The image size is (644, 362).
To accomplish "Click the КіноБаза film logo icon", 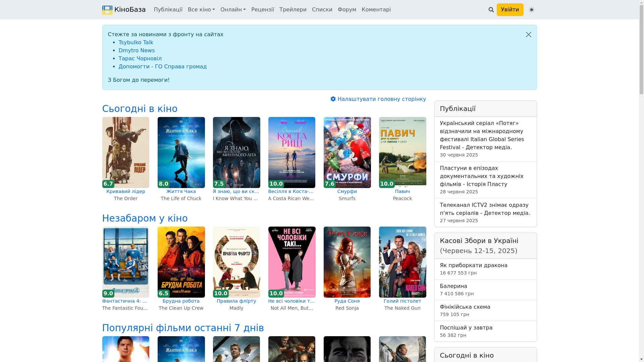I will [107, 10].
